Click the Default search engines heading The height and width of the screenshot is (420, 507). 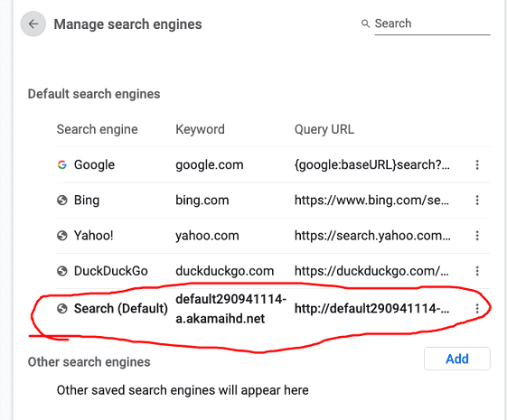click(x=94, y=94)
